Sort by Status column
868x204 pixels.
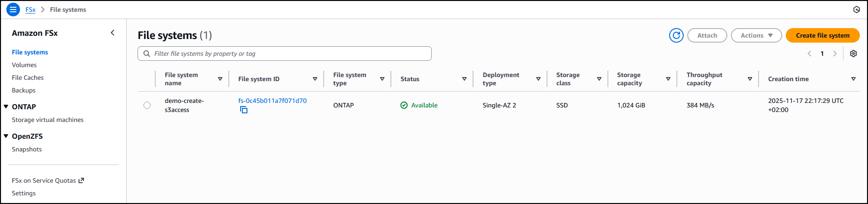[464, 79]
